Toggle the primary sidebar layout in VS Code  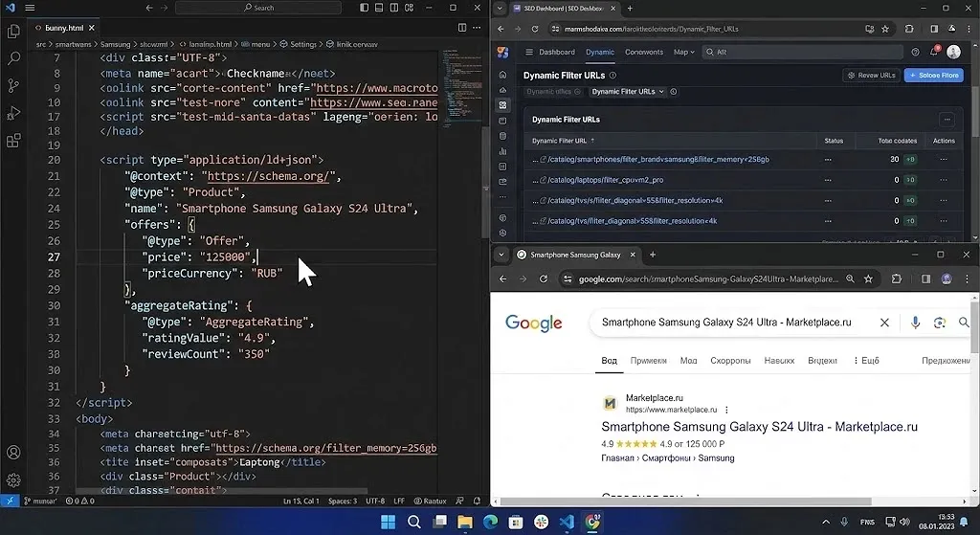(x=366, y=8)
